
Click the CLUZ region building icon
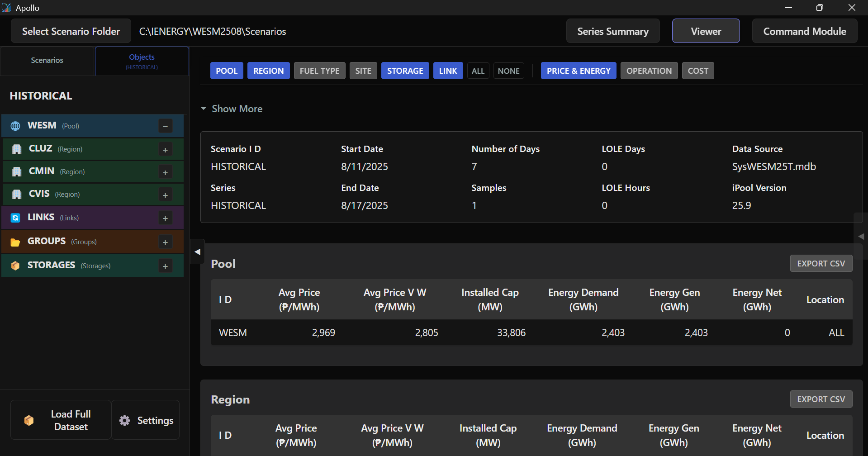click(x=17, y=149)
